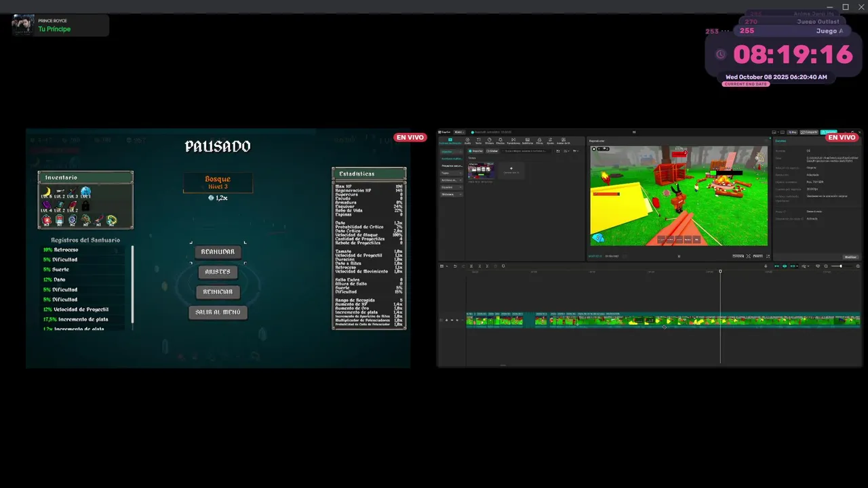Select the imported video thumbnail in the media panel

click(x=481, y=171)
